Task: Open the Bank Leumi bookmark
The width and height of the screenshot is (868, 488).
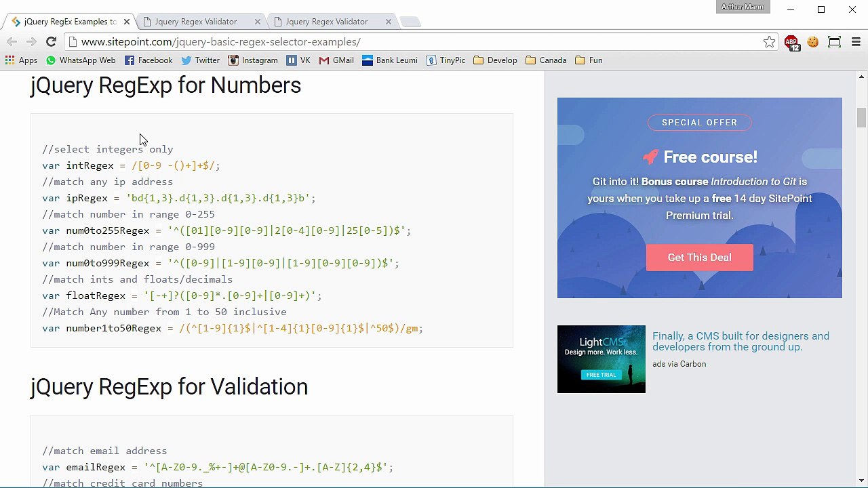Action: (x=390, y=60)
